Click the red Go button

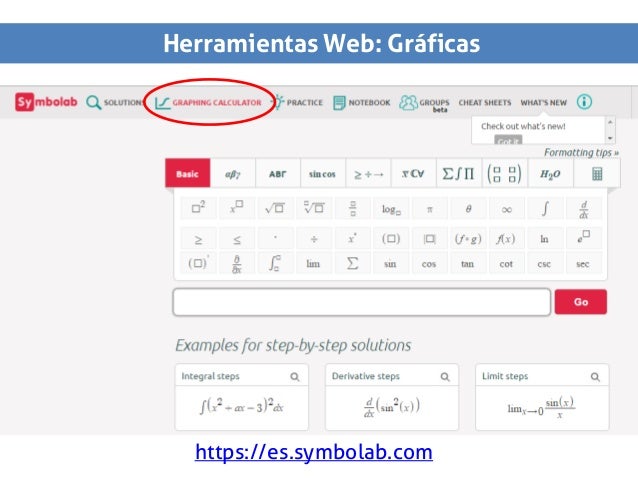(581, 302)
